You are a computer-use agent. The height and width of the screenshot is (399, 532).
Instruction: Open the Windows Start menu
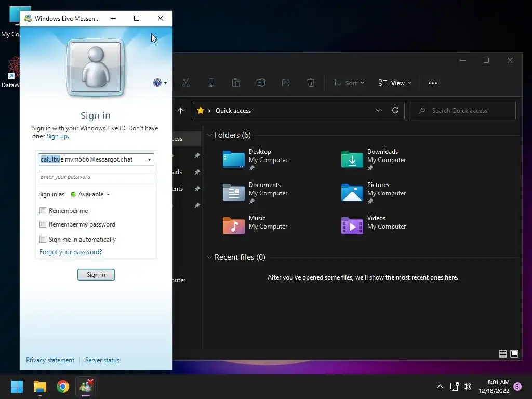tap(17, 387)
